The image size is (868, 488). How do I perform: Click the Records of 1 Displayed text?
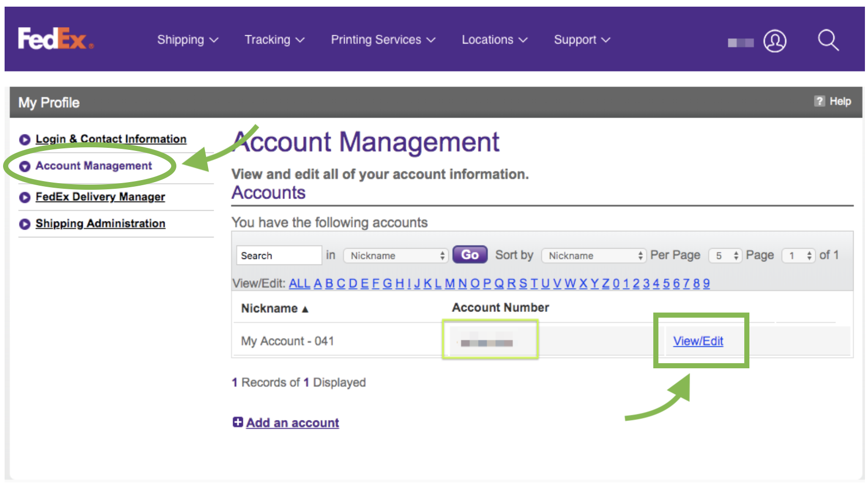coord(299,382)
